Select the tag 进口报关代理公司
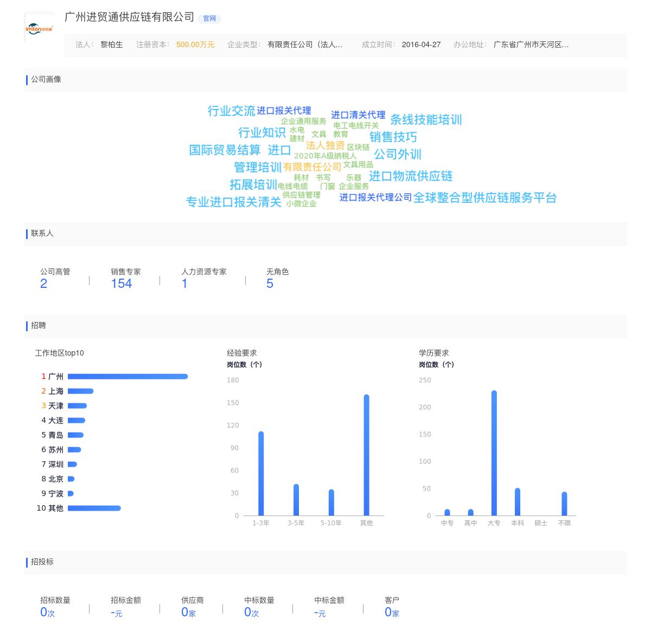The width and height of the screenshot is (651, 644). coord(376,197)
